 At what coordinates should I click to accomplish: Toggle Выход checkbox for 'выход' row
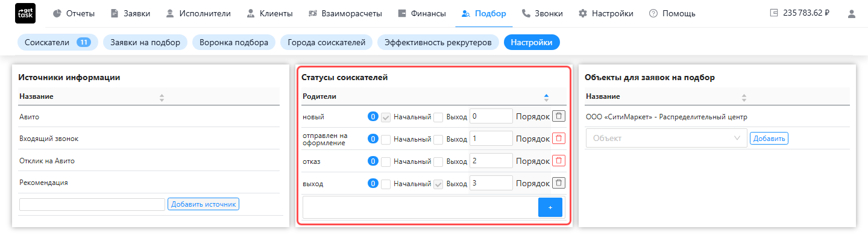[439, 183]
